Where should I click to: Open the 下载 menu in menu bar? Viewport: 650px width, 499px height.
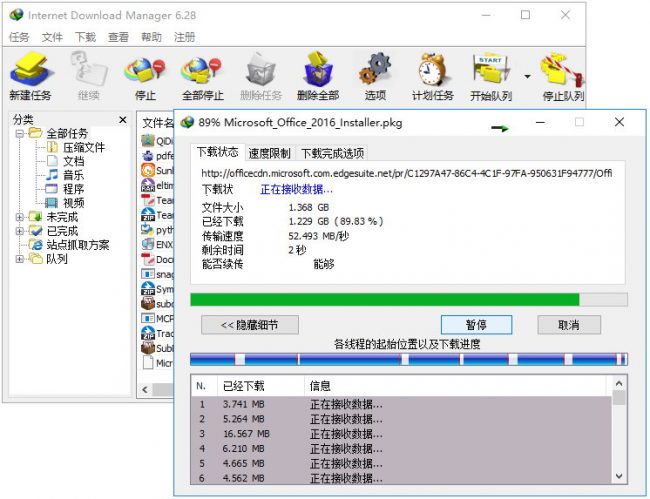(85, 37)
